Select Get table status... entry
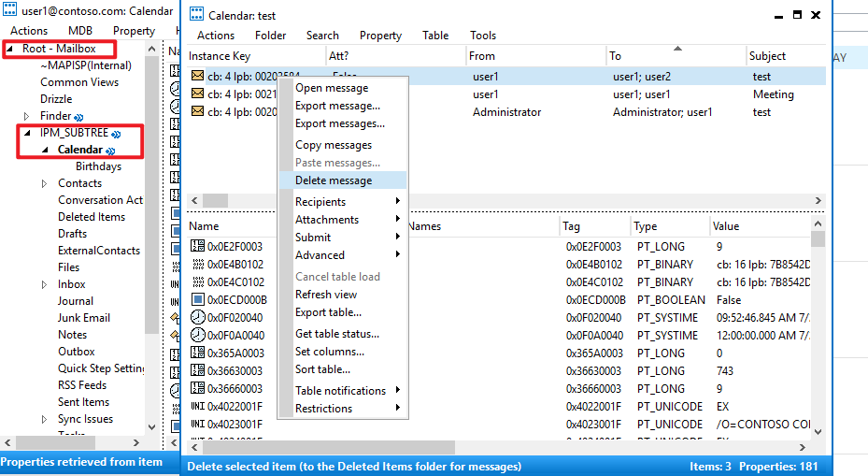This screenshot has height=476, width=868. tap(343, 334)
